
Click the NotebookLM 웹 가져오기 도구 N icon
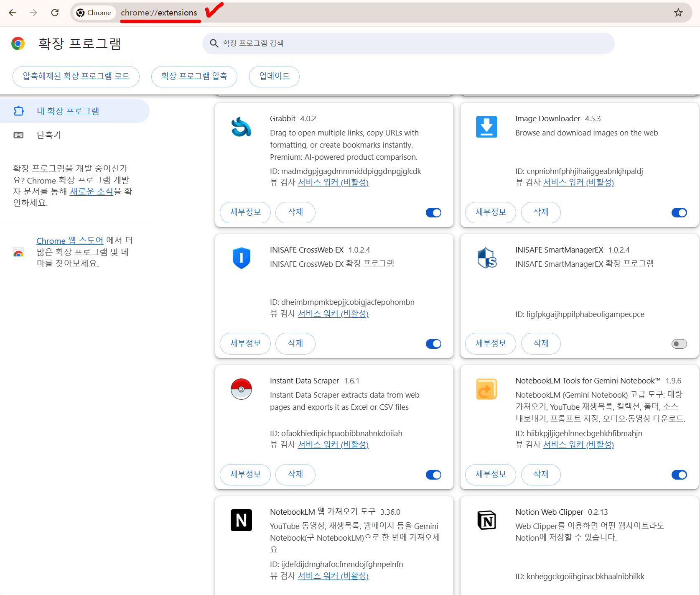(241, 520)
